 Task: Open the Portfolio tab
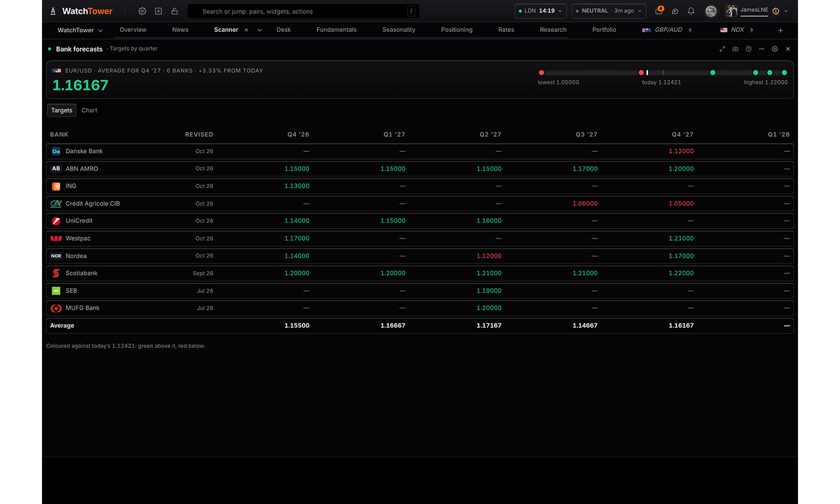tap(604, 30)
